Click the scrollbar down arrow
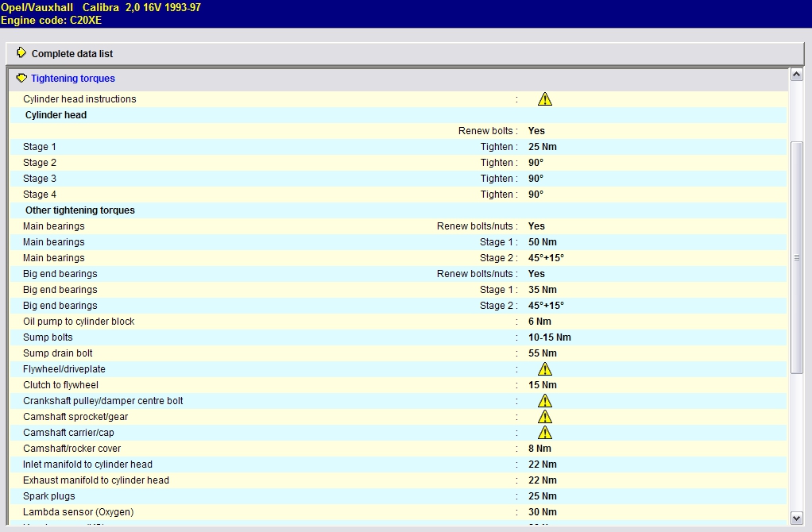This screenshot has width=812, height=532. pyautogui.click(x=796, y=518)
